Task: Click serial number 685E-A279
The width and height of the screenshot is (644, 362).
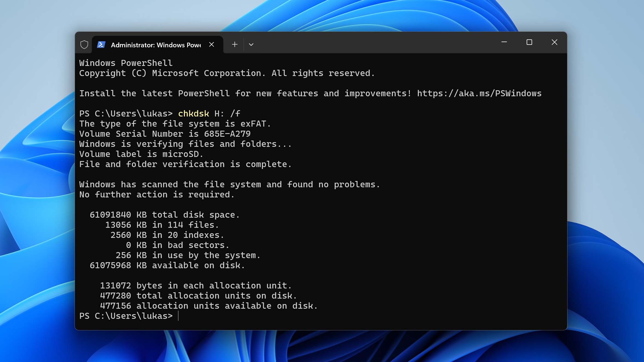Action: (x=227, y=134)
